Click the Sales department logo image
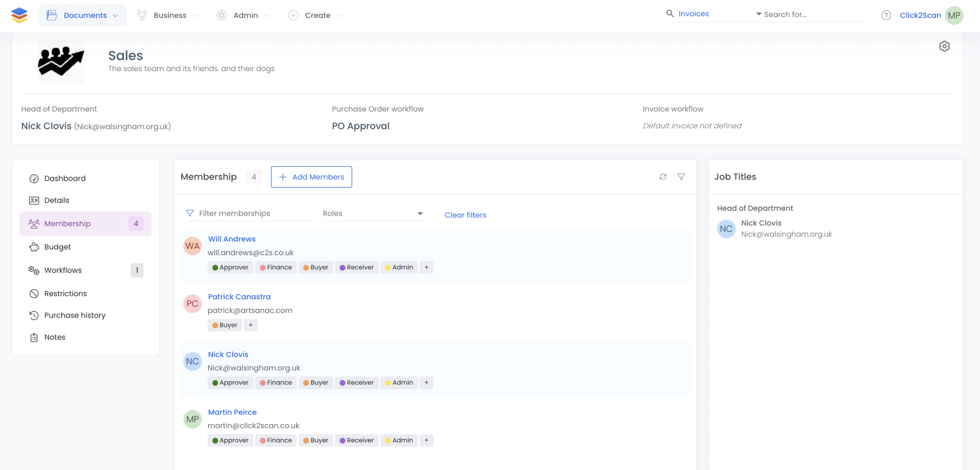 click(61, 61)
